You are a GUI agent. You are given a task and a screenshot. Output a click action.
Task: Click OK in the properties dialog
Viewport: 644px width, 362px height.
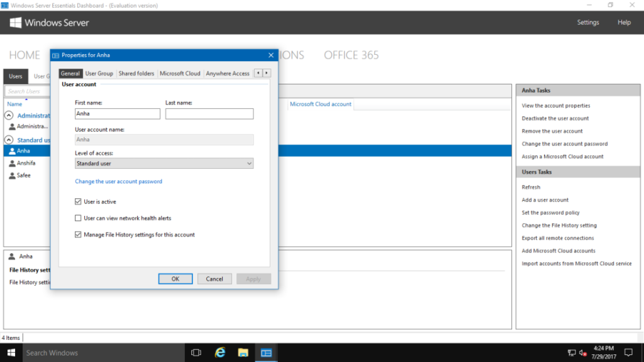(175, 279)
